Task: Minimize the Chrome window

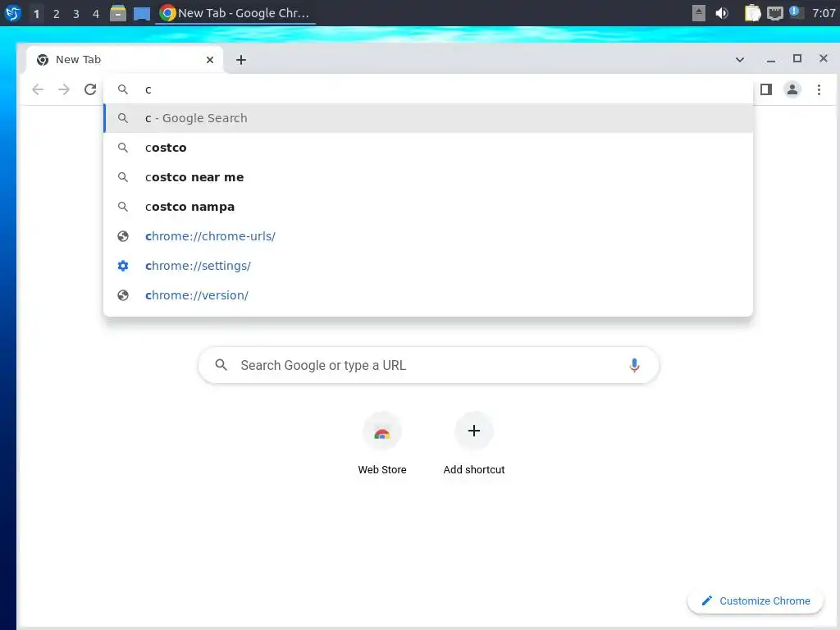Action: [x=771, y=59]
